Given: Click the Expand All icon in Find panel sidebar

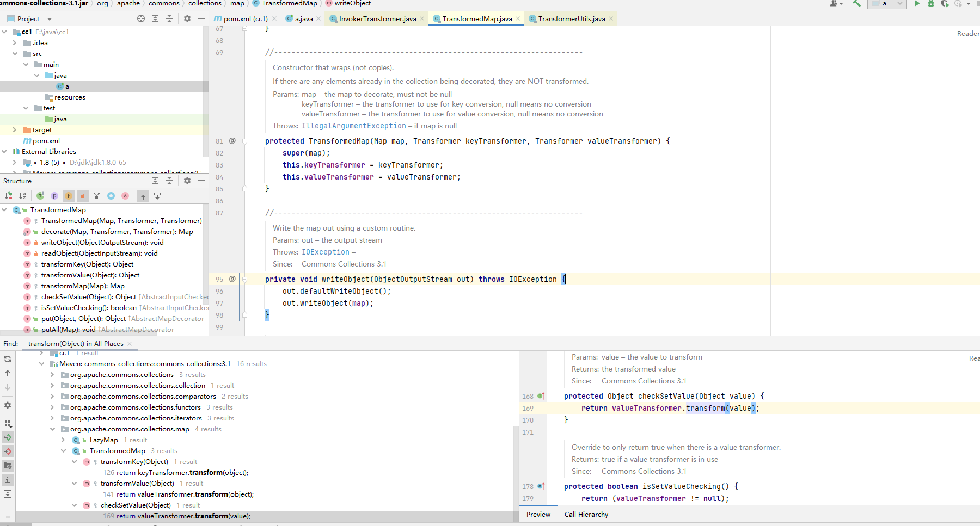Looking at the screenshot, I should [x=8, y=494].
